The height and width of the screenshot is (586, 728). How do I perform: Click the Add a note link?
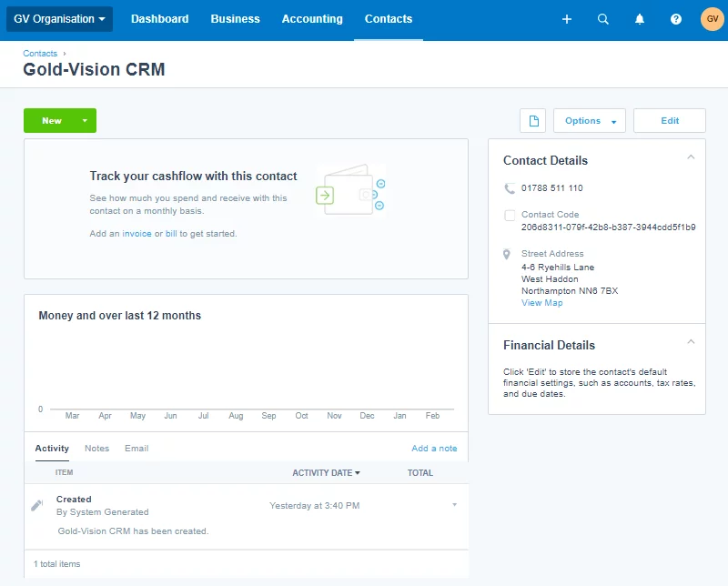point(434,448)
